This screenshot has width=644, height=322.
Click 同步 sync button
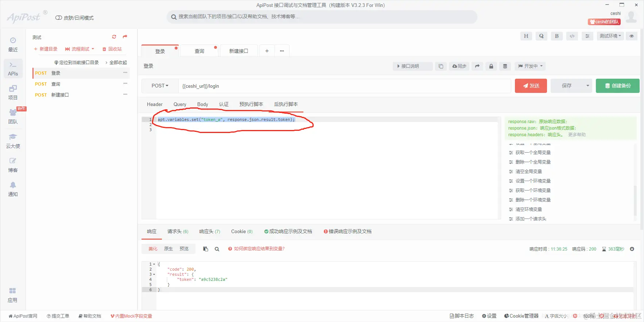tap(459, 66)
